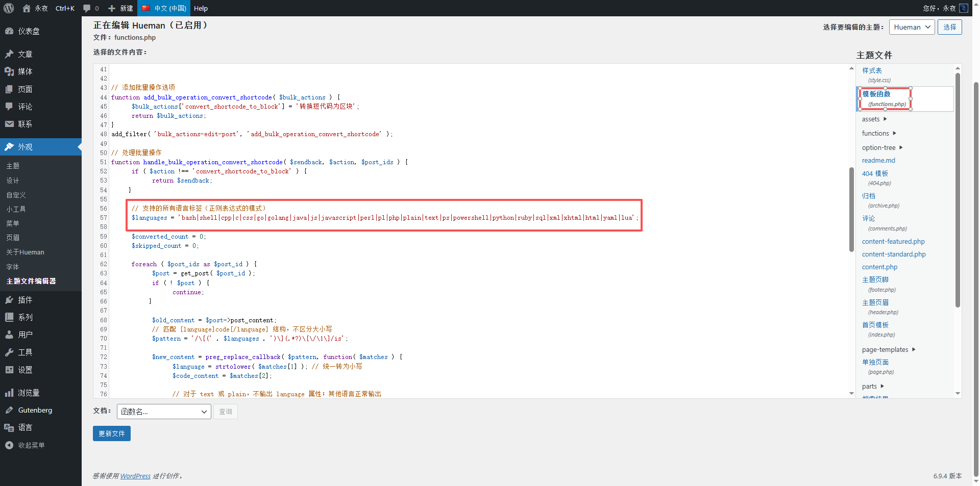
Task: Open 设置 settings icon
Action: (x=9, y=370)
